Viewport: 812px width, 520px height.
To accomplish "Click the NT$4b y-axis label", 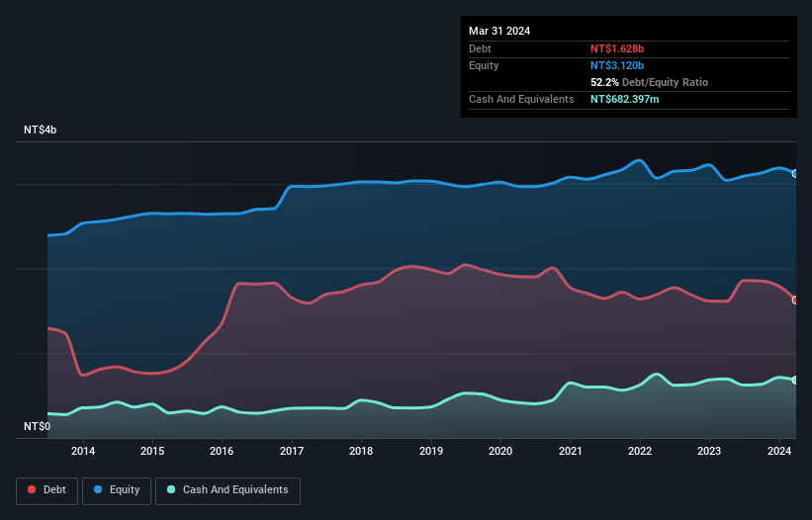I will tap(40, 130).
